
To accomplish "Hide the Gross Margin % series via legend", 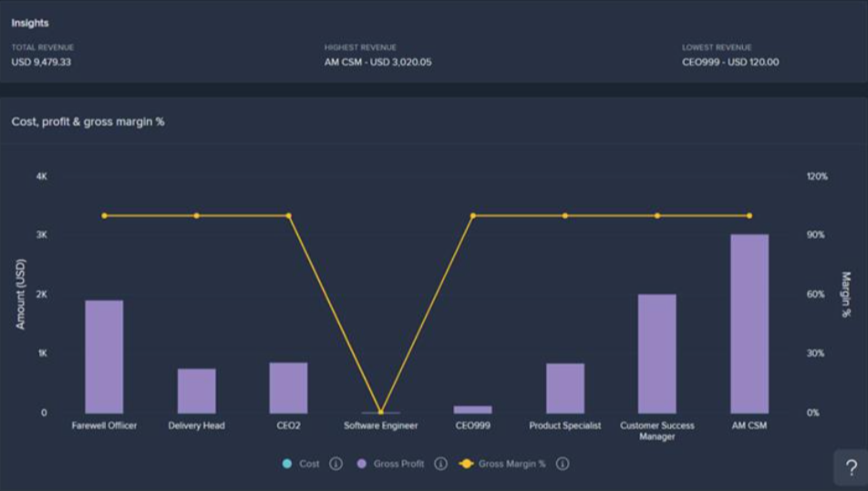I will (511, 464).
